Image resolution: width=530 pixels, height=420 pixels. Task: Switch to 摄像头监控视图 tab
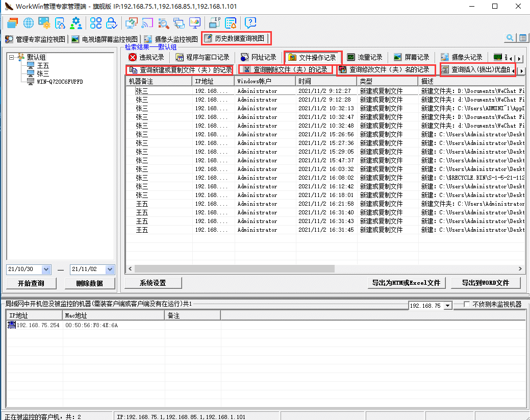pos(171,39)
